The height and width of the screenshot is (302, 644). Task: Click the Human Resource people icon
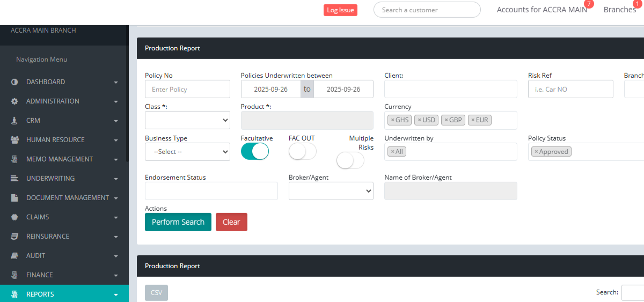pyautogui.click(x=14, y=140)
